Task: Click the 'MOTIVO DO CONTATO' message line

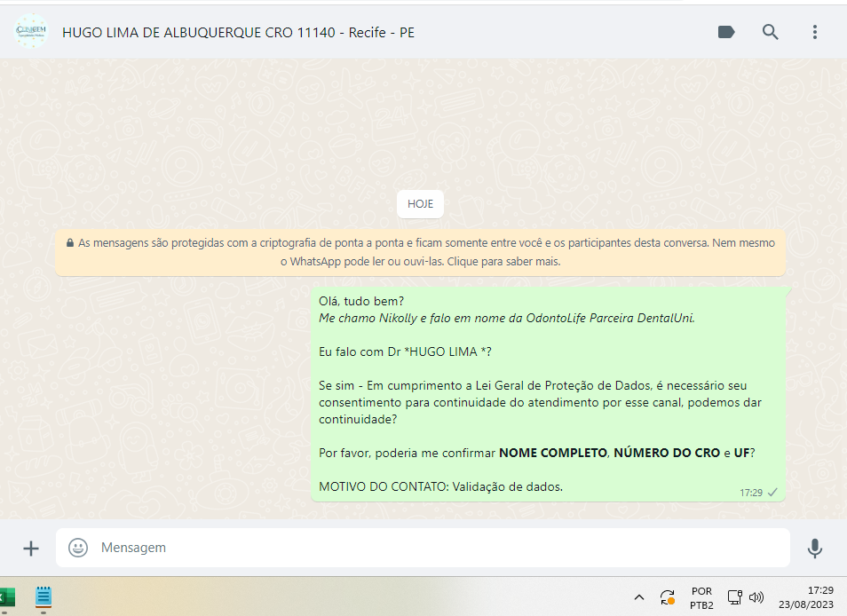Action: (x=440, y=486)
